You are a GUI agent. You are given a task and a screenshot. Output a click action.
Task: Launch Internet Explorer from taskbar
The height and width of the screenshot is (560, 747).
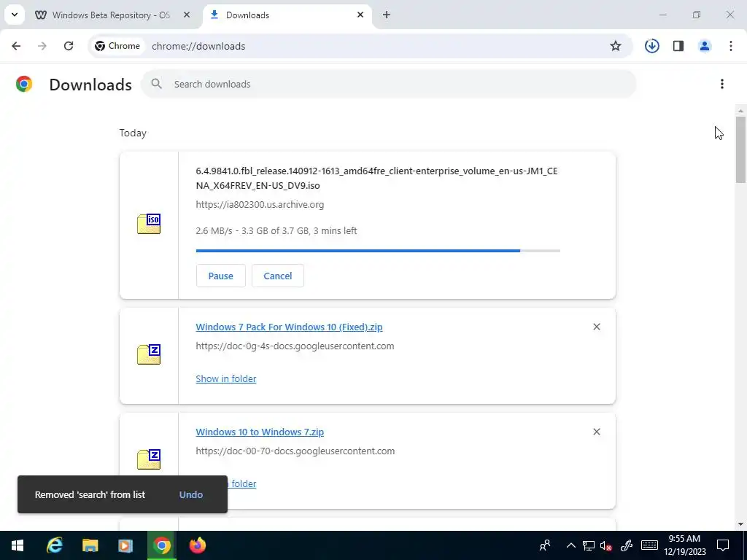(54, 545)
